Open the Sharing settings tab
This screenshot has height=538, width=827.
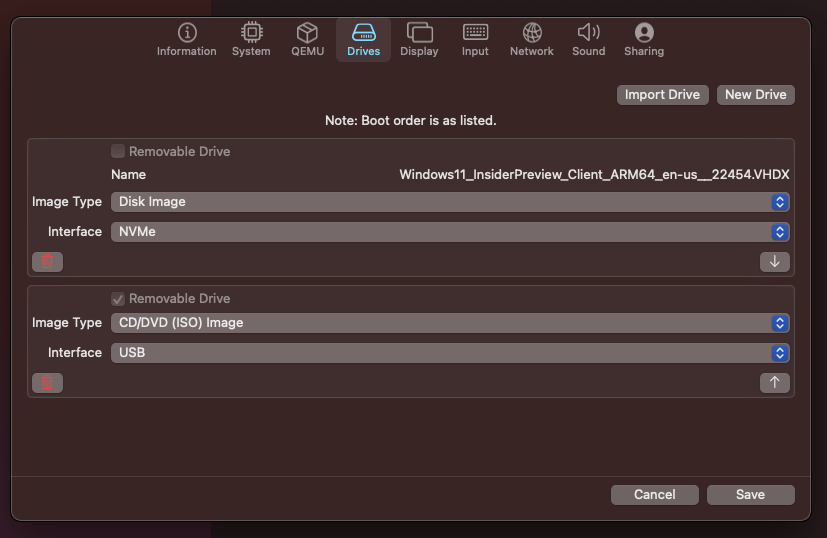(x=644, y=40)
